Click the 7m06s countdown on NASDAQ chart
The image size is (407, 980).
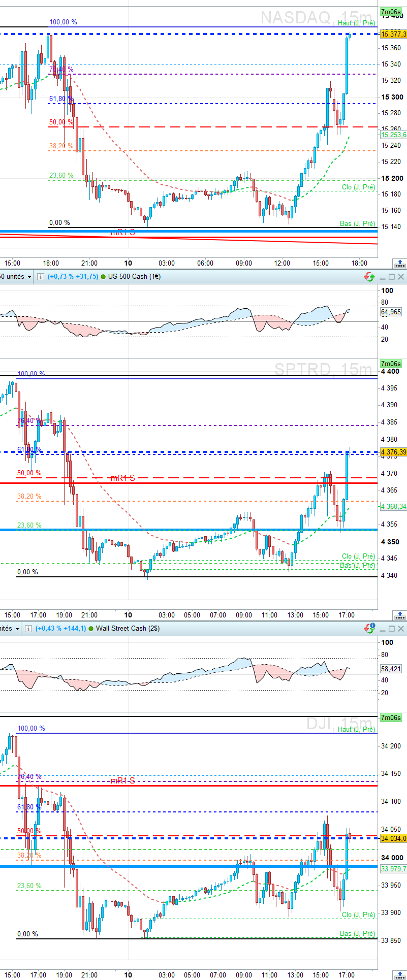[x=391, y=12]
